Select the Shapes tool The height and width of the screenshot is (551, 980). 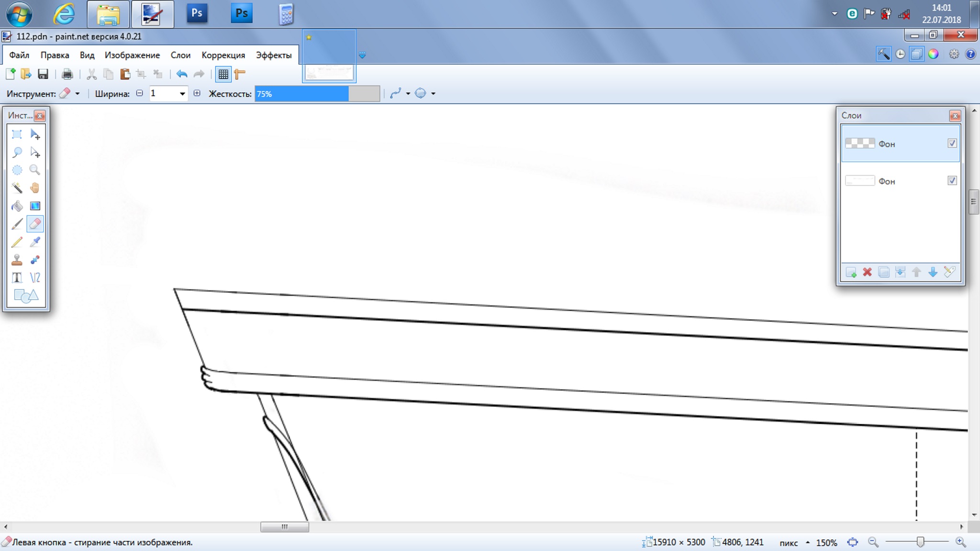tap(26, 296)
